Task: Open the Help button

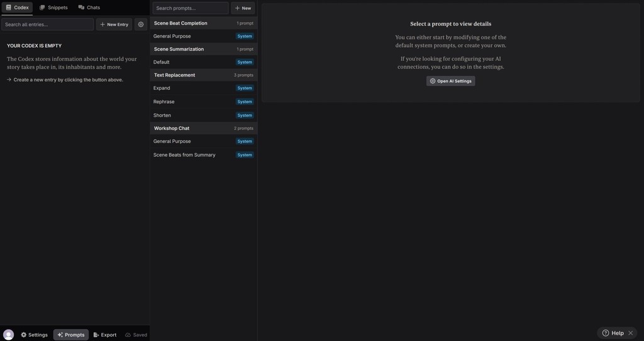Action: pos(613,333)
